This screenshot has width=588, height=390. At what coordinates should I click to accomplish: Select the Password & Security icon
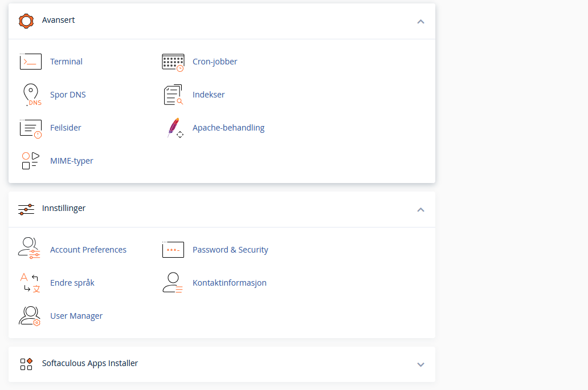tap(173, 250)
